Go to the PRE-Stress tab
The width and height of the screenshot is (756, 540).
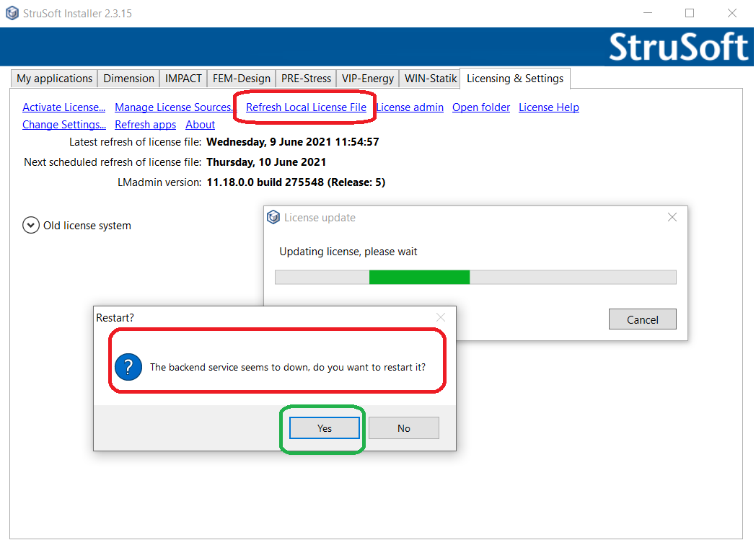point(306,78)
